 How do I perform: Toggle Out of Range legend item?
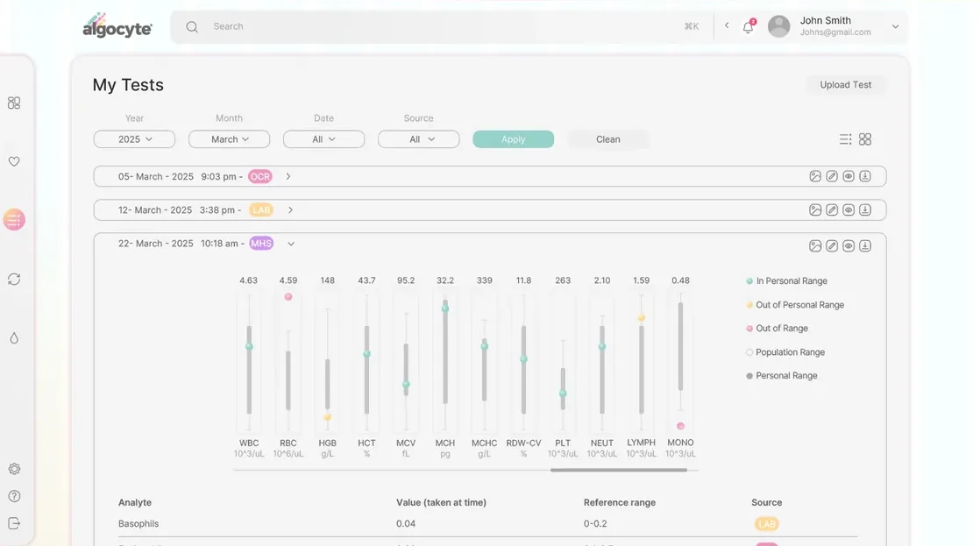[777, 329]
